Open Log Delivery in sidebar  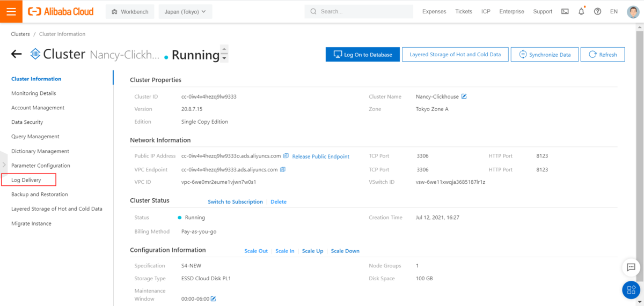26,180
